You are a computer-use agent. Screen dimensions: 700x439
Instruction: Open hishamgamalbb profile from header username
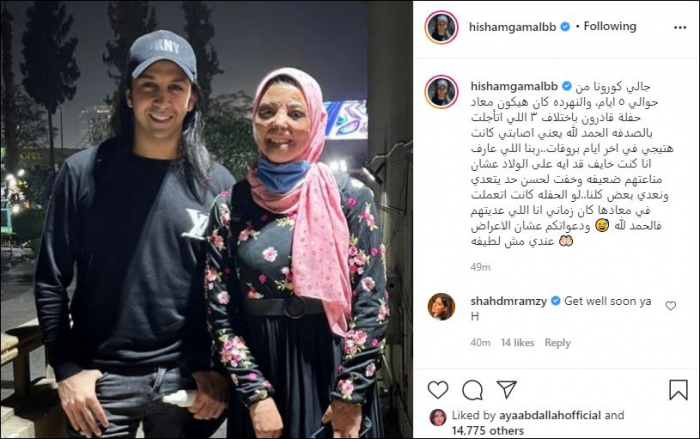512,27
